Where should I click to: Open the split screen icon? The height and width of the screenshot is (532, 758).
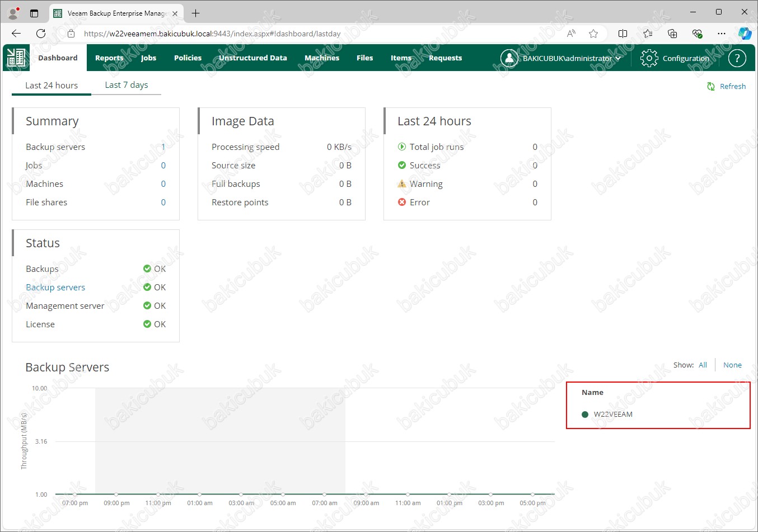click(x=623, y=34)
